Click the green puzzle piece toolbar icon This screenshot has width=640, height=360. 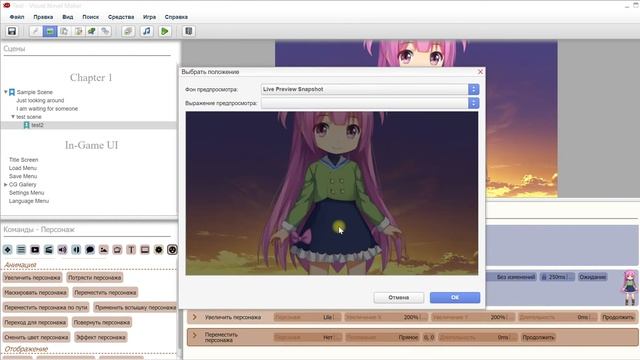coord(91,31)
